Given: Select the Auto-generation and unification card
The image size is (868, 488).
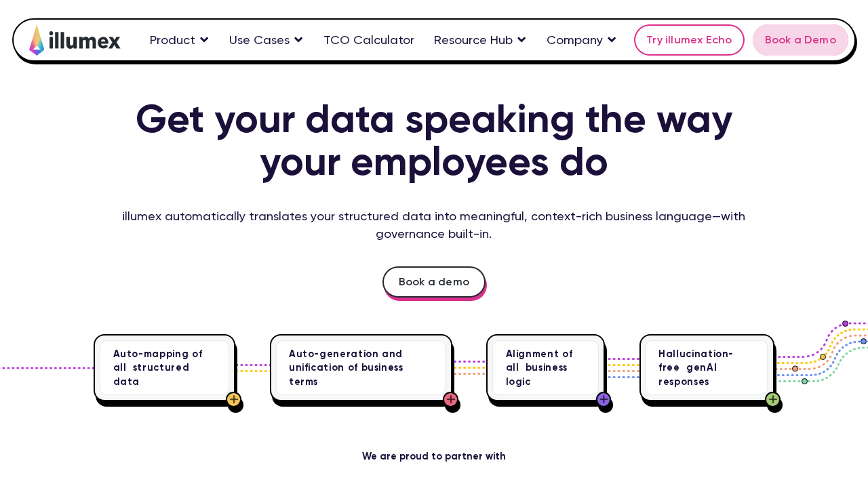Looking at the screenshot, I should click(x=361, y=367).
